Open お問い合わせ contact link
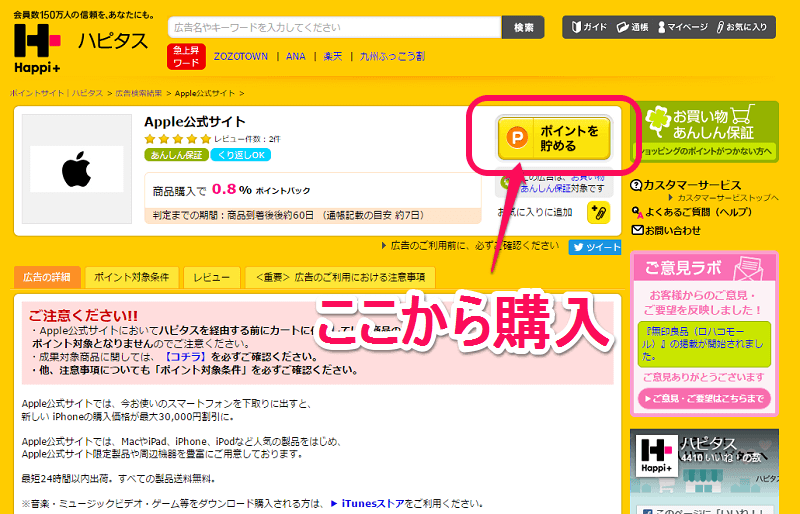This screenshot has height=514, width=800. point(666,231)
